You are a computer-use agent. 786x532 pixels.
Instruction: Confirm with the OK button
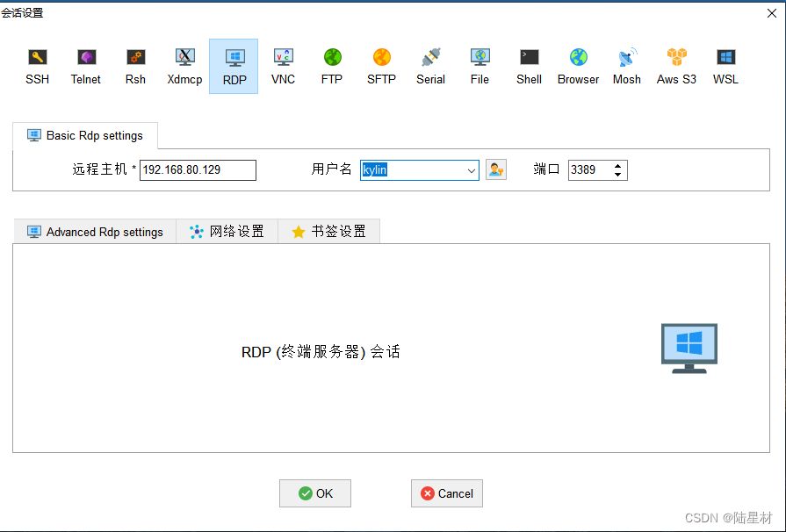315,493
